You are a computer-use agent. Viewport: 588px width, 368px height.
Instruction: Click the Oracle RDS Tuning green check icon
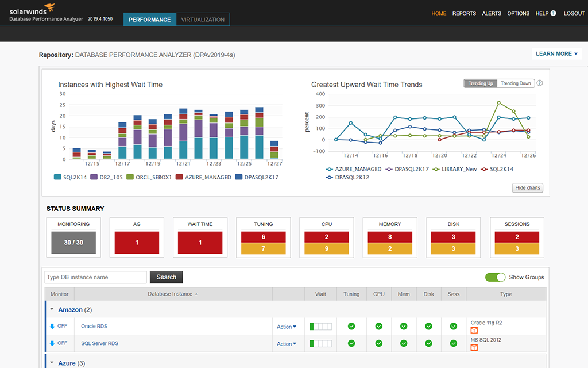pos(351,327)
